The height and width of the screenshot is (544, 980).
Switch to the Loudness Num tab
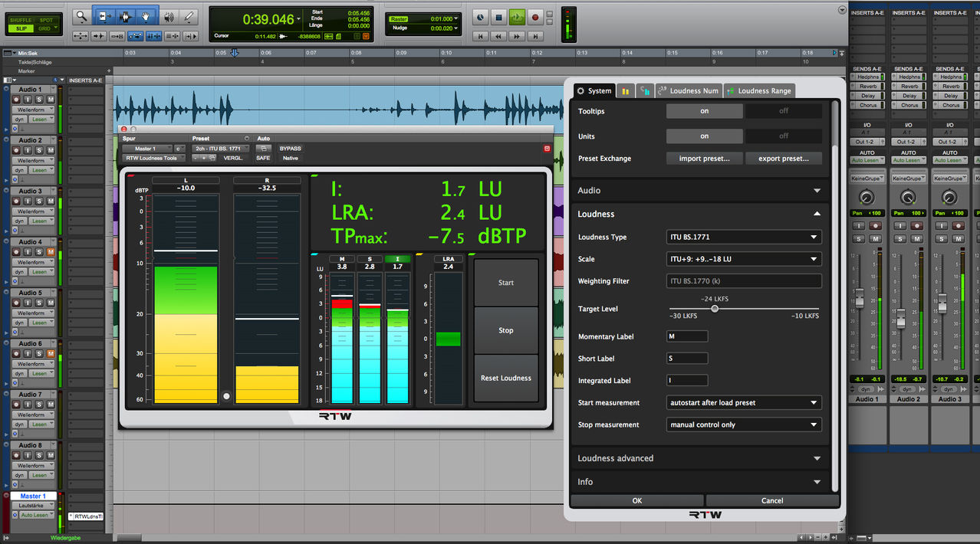pyautogui.click(x=688, y=91)
